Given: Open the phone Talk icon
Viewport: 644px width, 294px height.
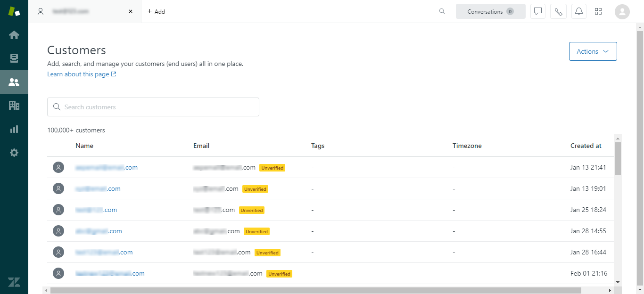Looking at the screenshot, I should tap(558, 12).
